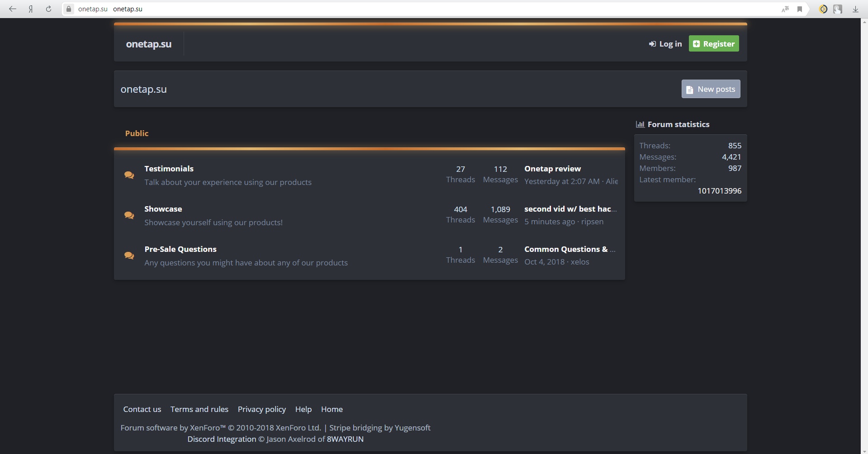Open the downloads arrow icon
Screen dimensions: 868x454
click(855, 9)
